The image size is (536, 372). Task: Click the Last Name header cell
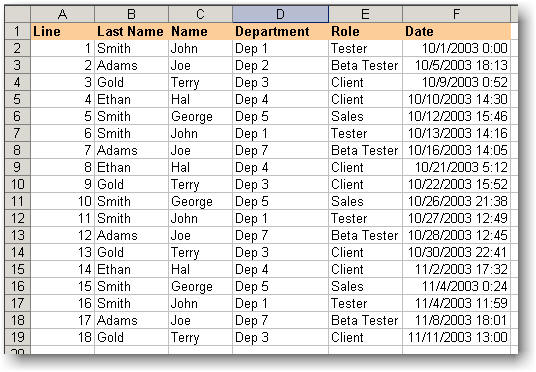(131, 31)
